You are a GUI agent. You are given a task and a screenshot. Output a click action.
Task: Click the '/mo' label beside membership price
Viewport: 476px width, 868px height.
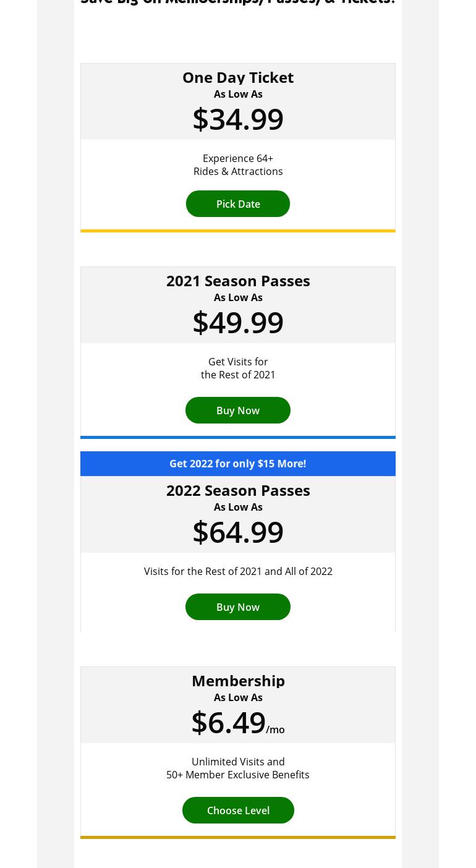tap(276, 730)
